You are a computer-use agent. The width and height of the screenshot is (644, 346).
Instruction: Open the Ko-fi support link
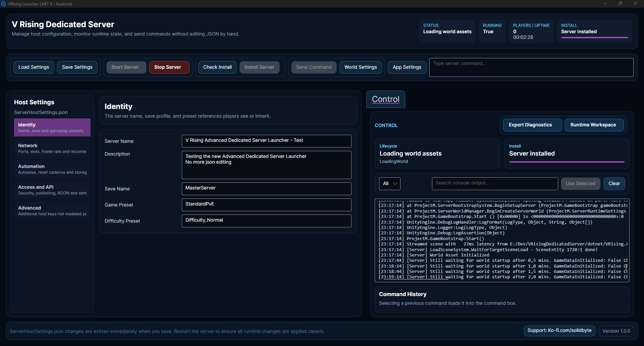coord(559,331)
